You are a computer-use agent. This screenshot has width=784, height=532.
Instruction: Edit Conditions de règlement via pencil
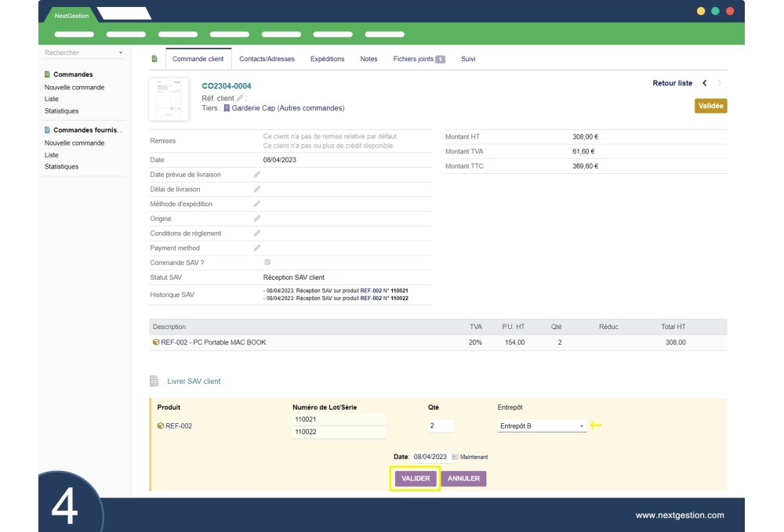click(x=257, y=233)
